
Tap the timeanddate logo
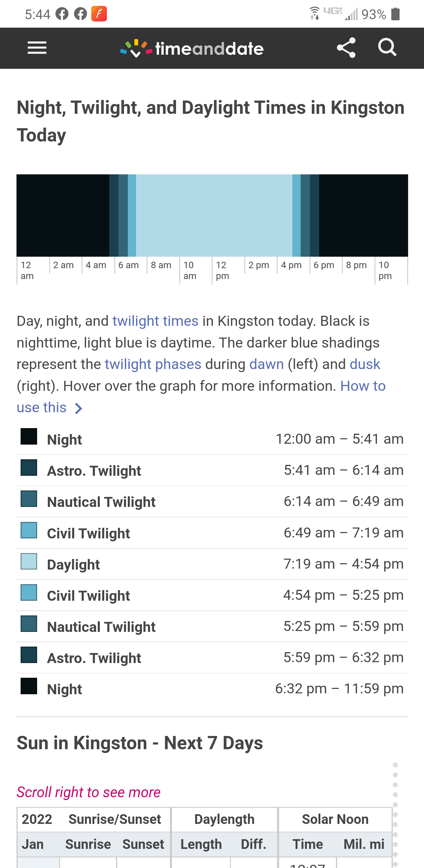192,49
